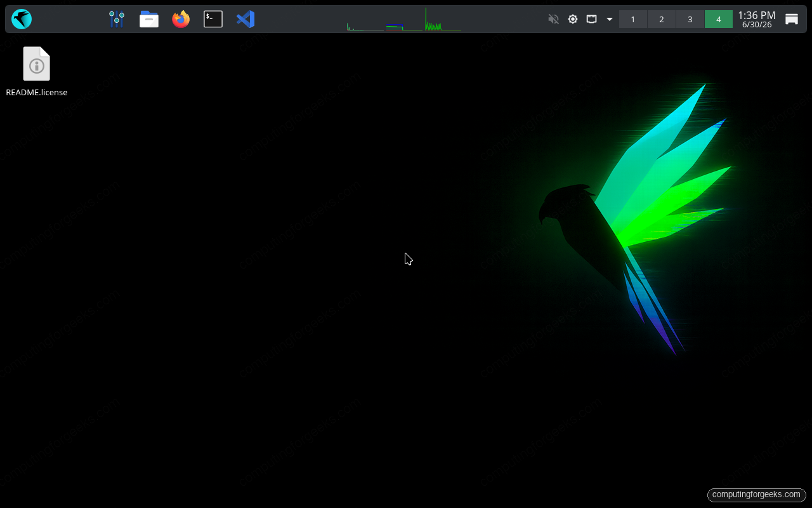Open the wired network tray icon
This screenshot has height=508, width=812.
591,19
